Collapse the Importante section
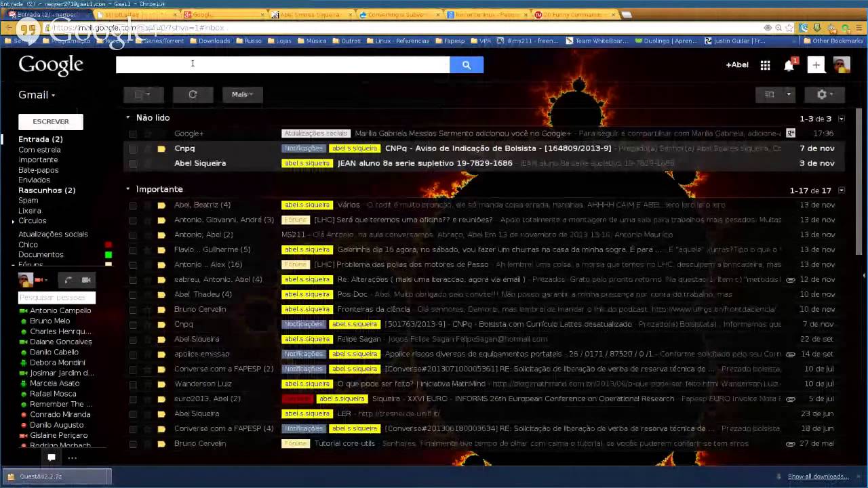868x488 pixels. [x=127, y=189]
